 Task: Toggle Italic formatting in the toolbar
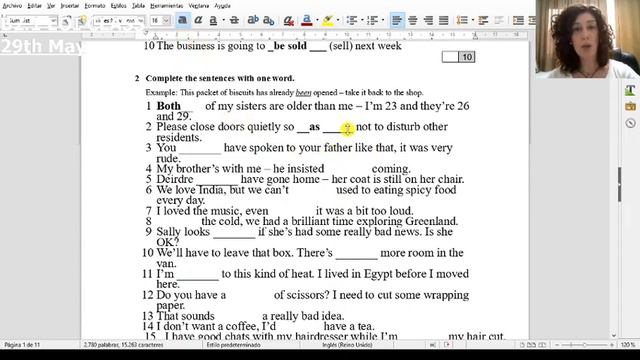tap(198, 20)
